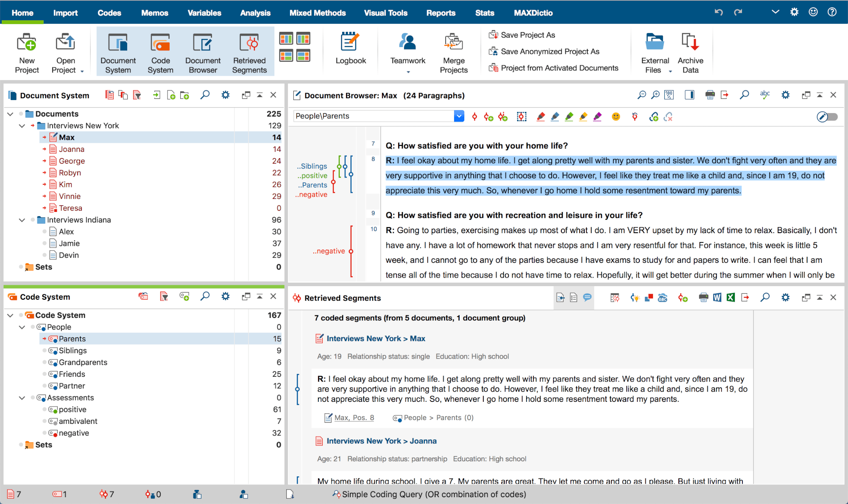This screenshot has width=848, height=504.
Task: Open the Visual Tools tab
Action: click(x=386, y=13)
